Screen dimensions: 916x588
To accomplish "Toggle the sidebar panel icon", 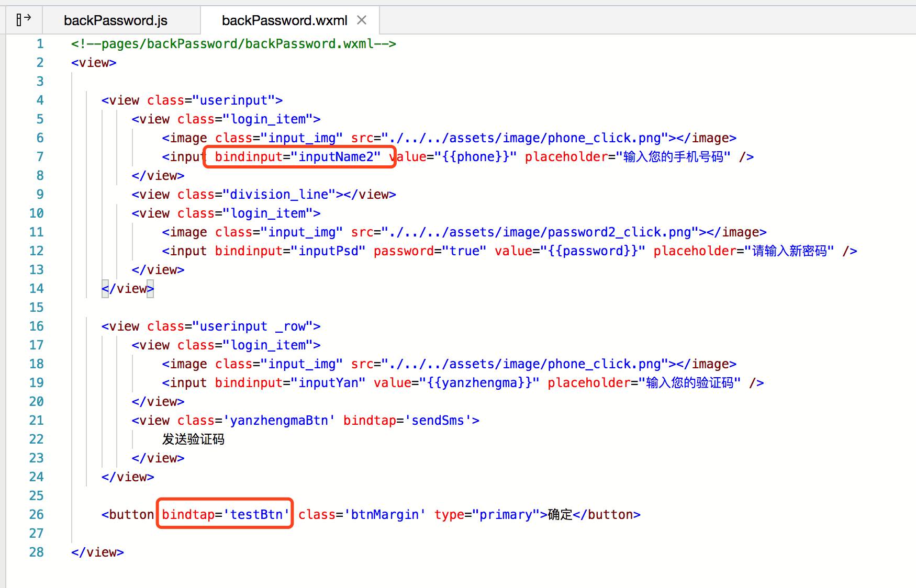I will click(24, 20).
